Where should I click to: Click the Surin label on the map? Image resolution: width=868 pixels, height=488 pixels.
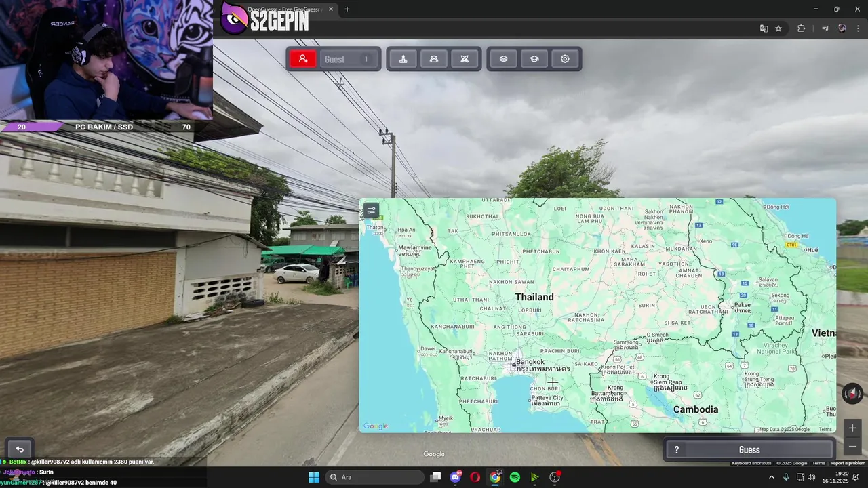[x=647, y=306]
